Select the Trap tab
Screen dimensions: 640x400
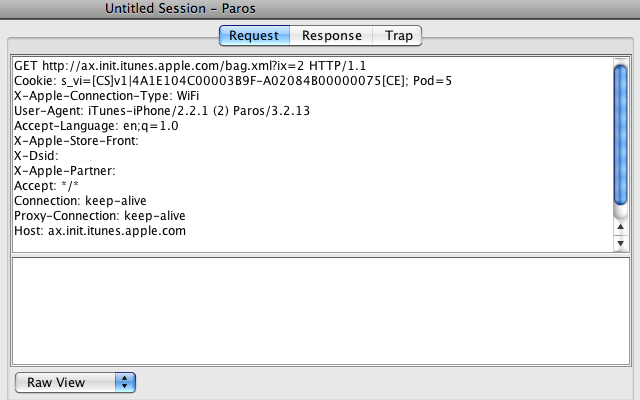coord(396,36)
